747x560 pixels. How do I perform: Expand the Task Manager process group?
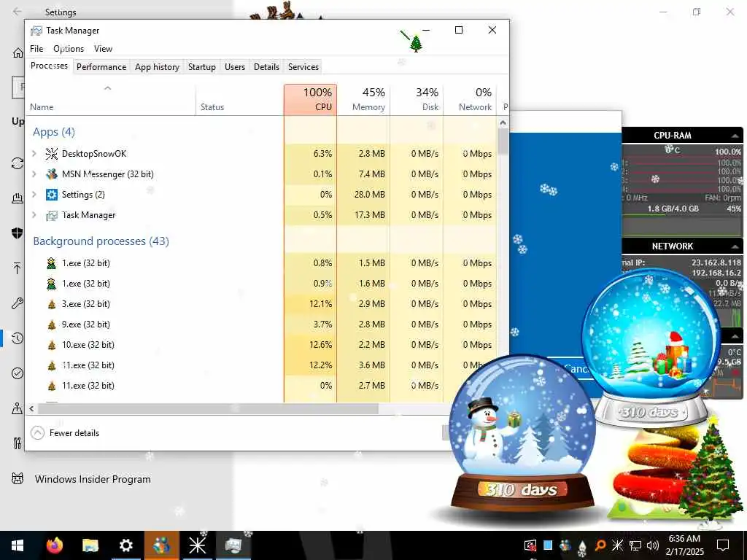coord(34,215)
